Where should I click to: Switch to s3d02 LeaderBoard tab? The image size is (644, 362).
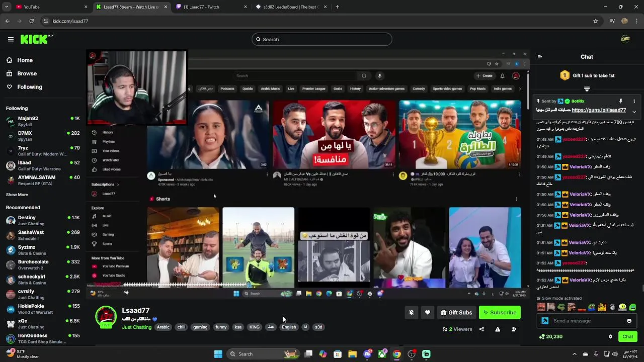click(291, 7)
